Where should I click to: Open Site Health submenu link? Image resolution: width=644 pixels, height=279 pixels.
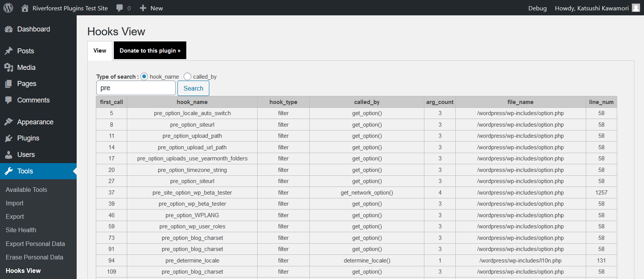click(x=21, y=230)
